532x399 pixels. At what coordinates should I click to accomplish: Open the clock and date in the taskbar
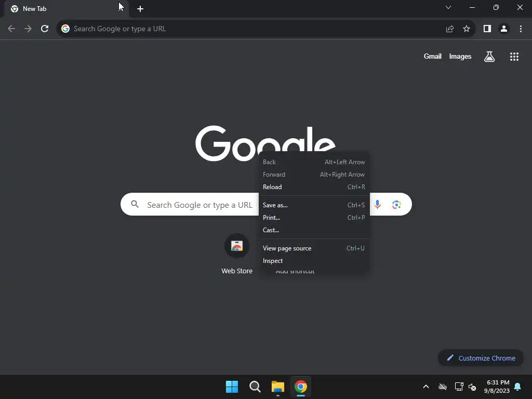coord(497,387)
